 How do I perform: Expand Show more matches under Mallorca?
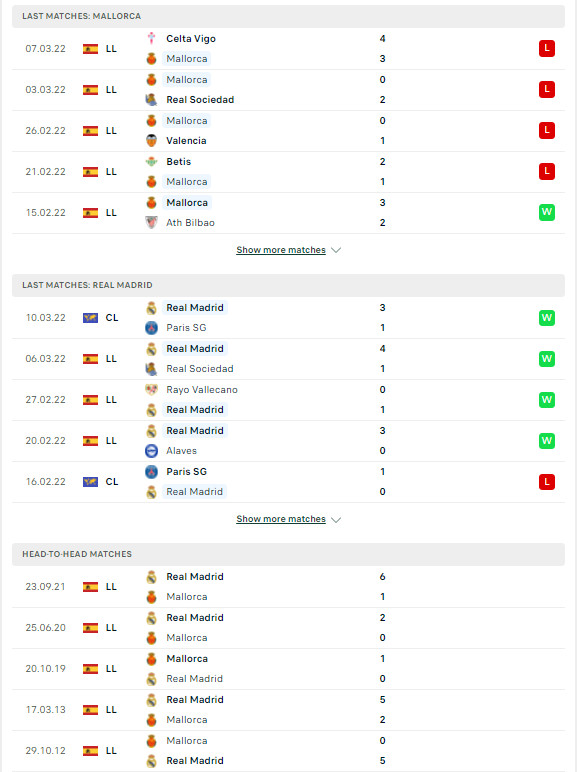(x=281, y=250)
